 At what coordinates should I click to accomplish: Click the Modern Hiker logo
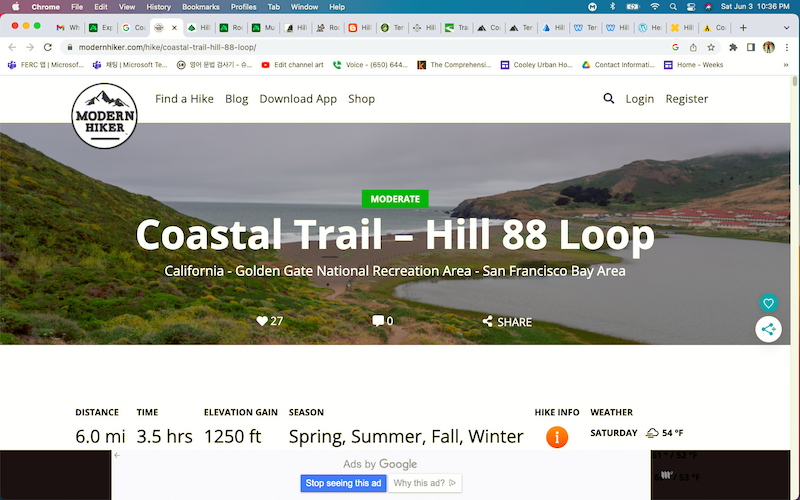click(x=105, y=116)
